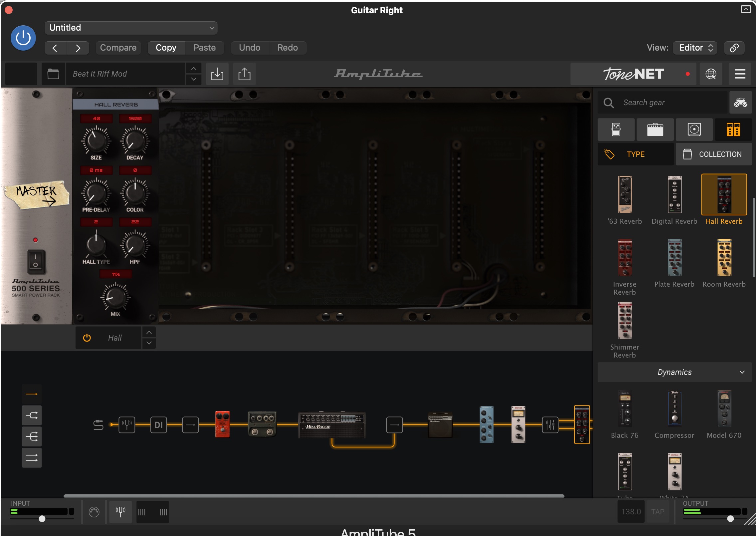
Task: Select the Mesa Boogie amp head
Action: (332, 425)
